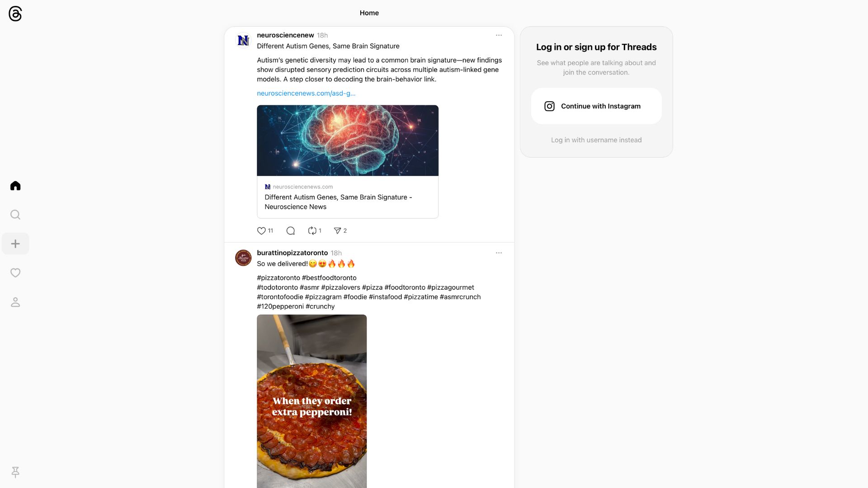Click the Threads logo icon
This screenshot has width=868, height=488.
tap(15, 14)
